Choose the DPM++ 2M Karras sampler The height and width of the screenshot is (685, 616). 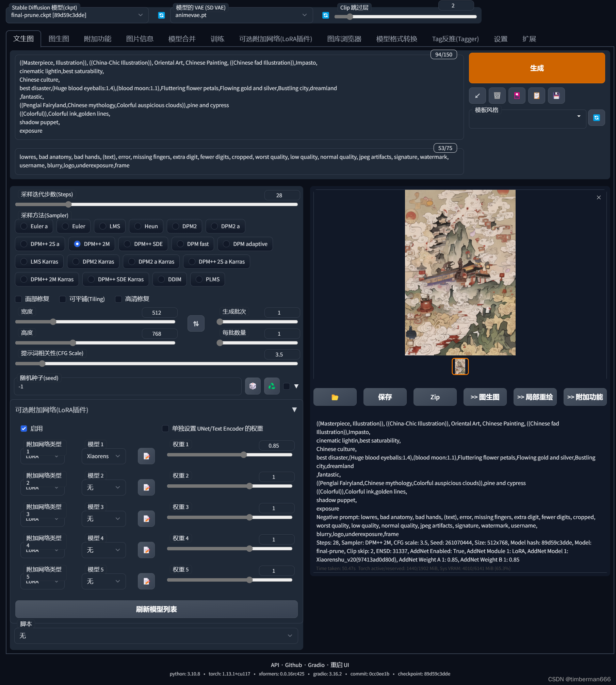(x=47, y=279)
